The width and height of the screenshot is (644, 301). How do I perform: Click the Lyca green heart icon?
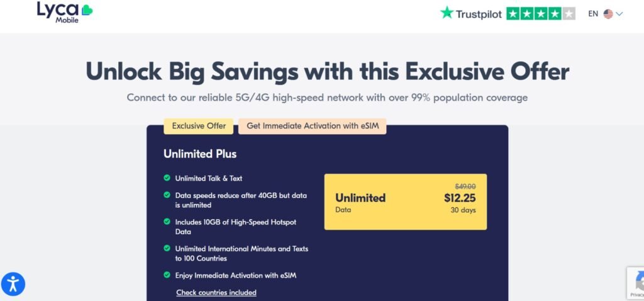point(86,10)
